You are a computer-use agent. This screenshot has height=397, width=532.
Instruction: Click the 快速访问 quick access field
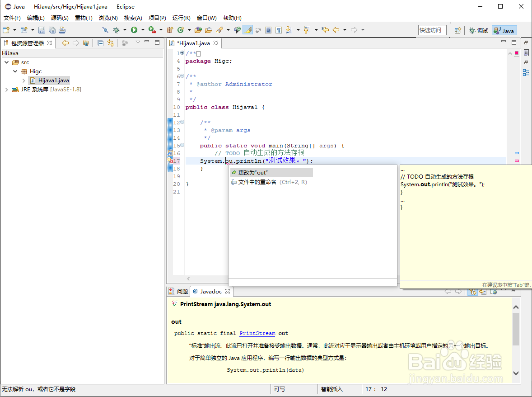432,30
